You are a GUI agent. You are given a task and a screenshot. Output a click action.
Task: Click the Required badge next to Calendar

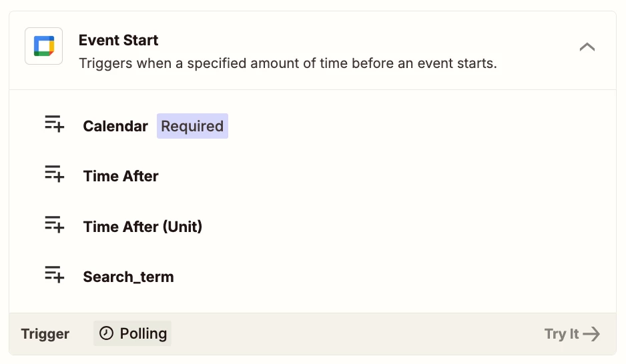(x=192, y=126)
